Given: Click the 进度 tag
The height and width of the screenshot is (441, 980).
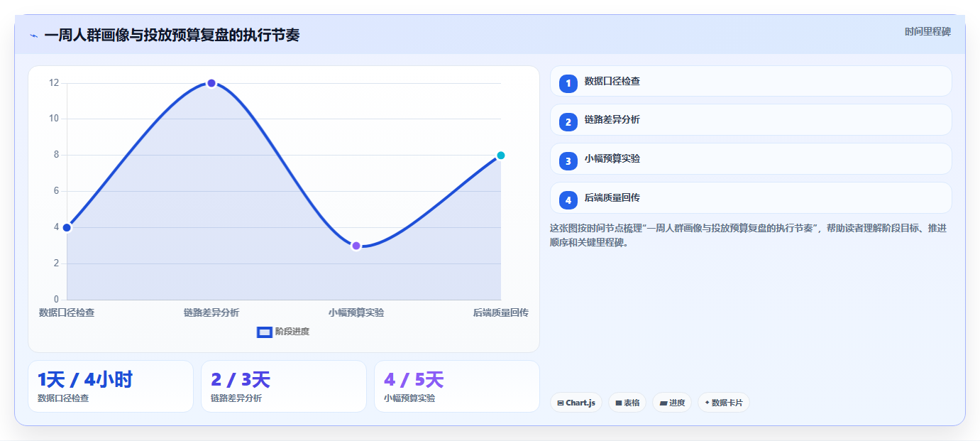Looking at the screenshot, I should [x=672, y=403].
